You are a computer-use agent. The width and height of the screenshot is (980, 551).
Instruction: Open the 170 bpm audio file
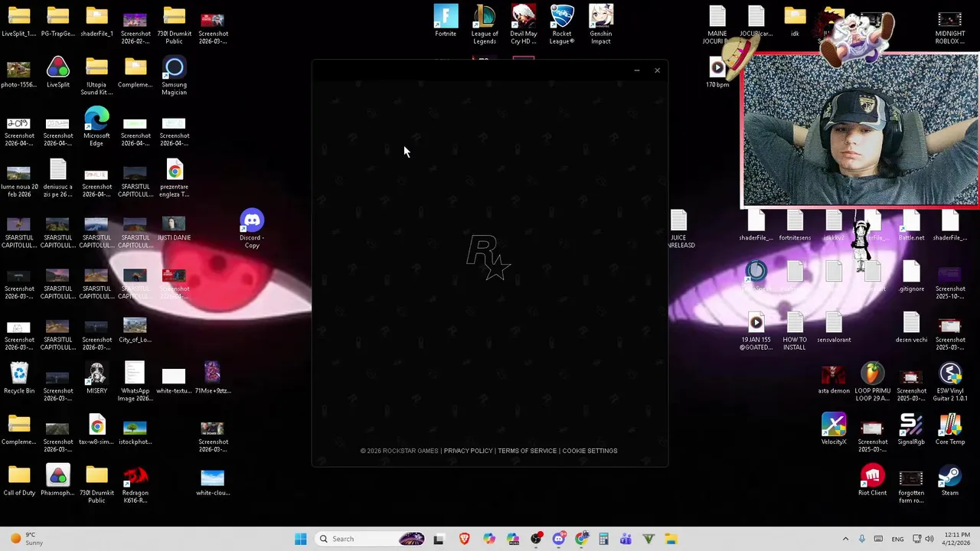[x=717, y=73]
